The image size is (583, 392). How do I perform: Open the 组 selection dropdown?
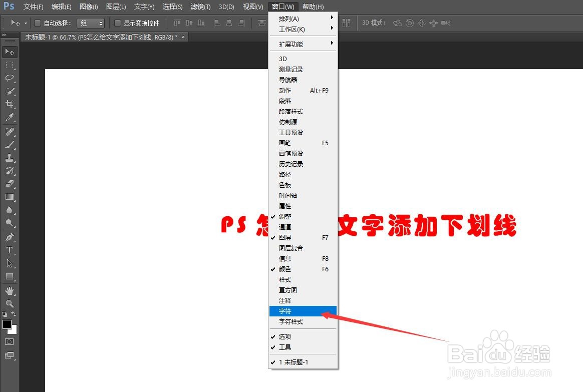click(91, 23)
